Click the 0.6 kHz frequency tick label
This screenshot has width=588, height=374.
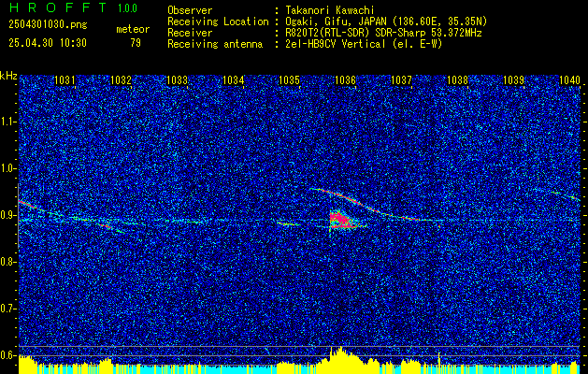point(7,355)
